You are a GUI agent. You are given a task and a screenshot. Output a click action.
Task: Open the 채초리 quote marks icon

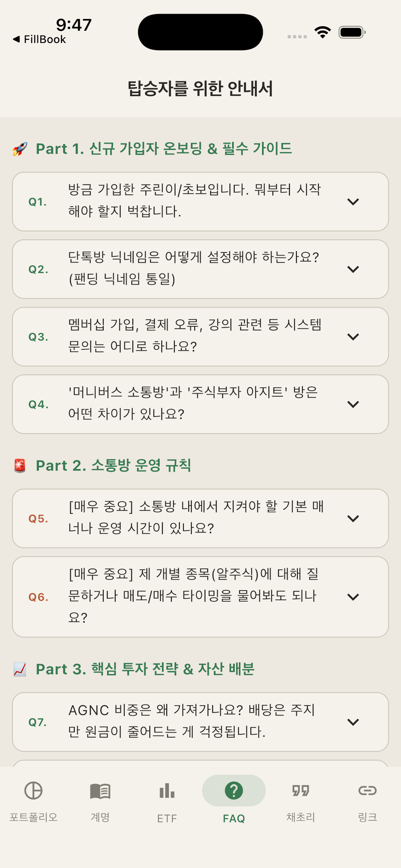[x=301, y=790]
